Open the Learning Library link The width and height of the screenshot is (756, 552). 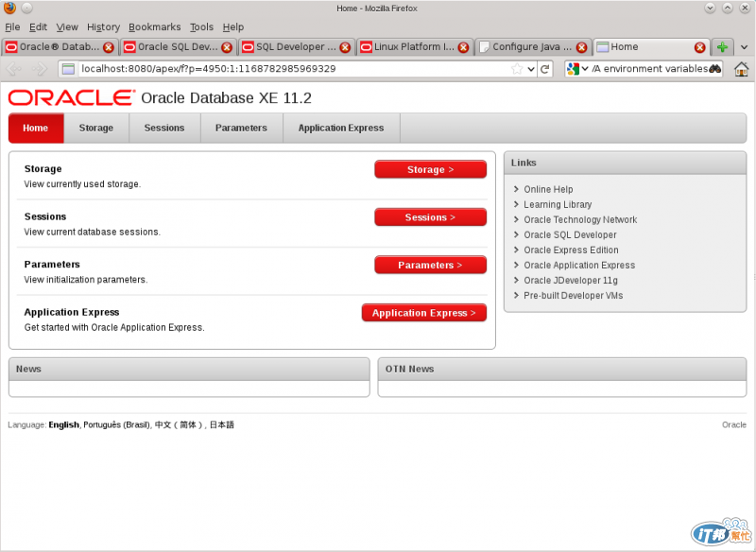[558, 204]
